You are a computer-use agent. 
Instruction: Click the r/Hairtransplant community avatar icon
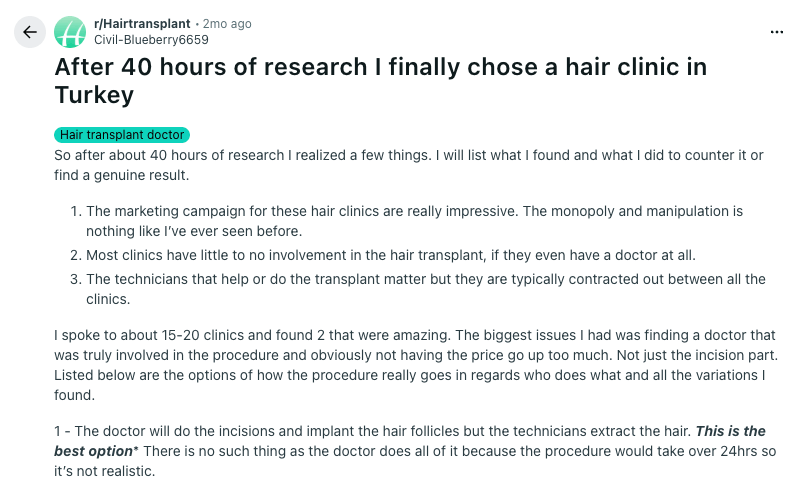[70, 32]
